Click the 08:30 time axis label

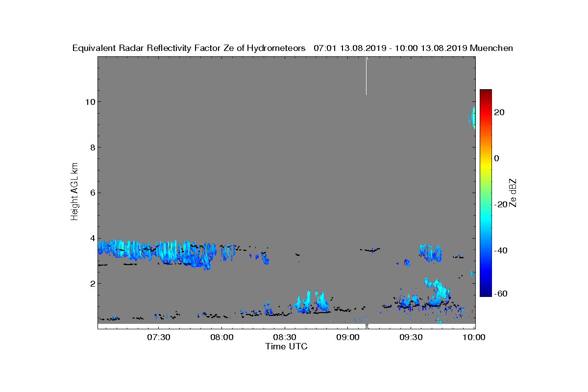click(285, 337)
